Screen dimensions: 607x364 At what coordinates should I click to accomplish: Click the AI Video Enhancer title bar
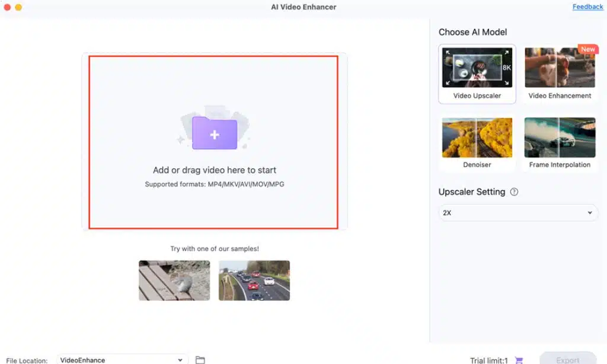[x=303, y=7]
